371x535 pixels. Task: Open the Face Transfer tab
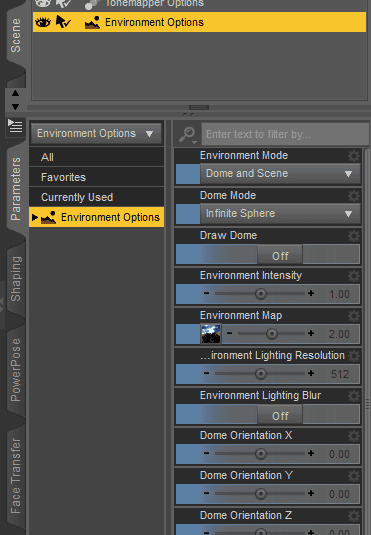point(16,476)
